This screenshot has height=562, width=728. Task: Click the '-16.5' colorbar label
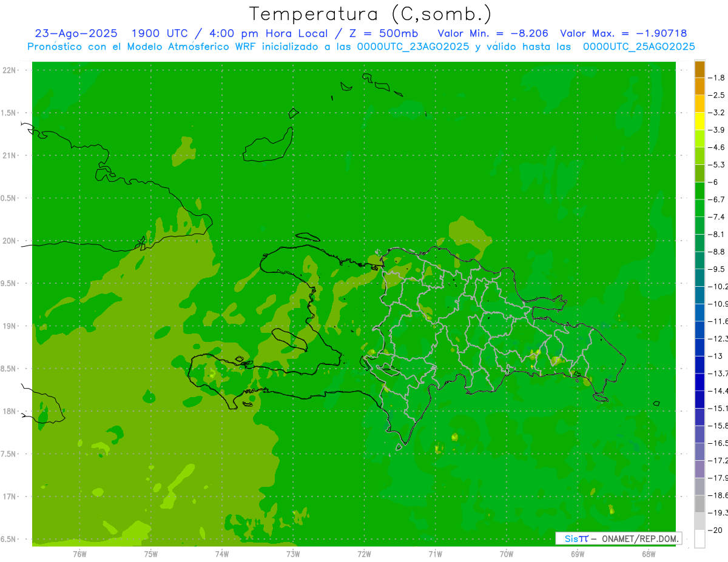click(x=719, y=443)
